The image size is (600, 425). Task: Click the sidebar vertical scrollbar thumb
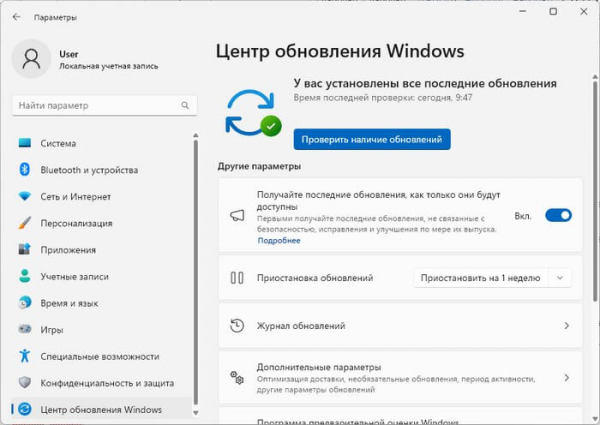tap(196, 272)
